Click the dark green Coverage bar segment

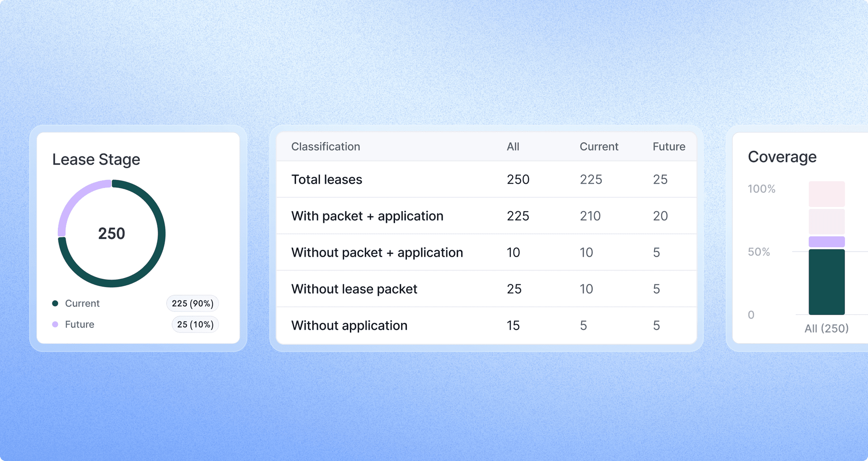tap(826, 282)
